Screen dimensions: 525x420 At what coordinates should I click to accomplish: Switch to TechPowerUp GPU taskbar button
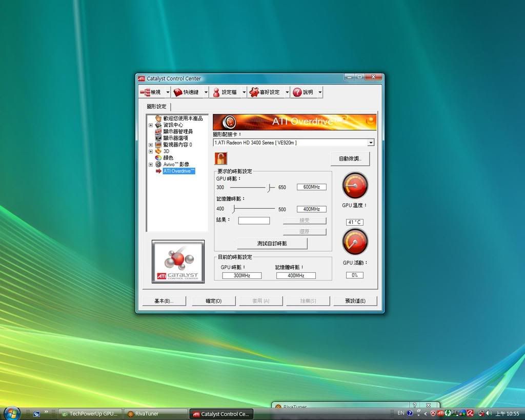[x=90, y=414]
